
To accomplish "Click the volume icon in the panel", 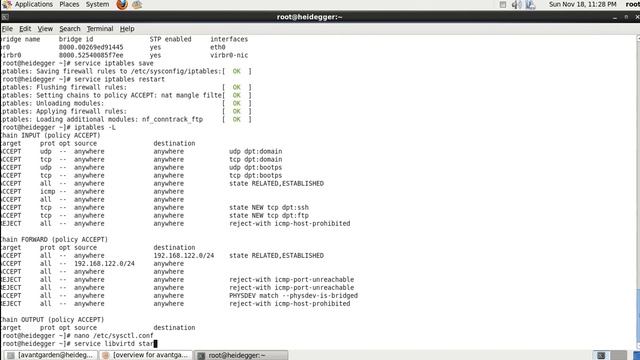I will click(517, 4).
